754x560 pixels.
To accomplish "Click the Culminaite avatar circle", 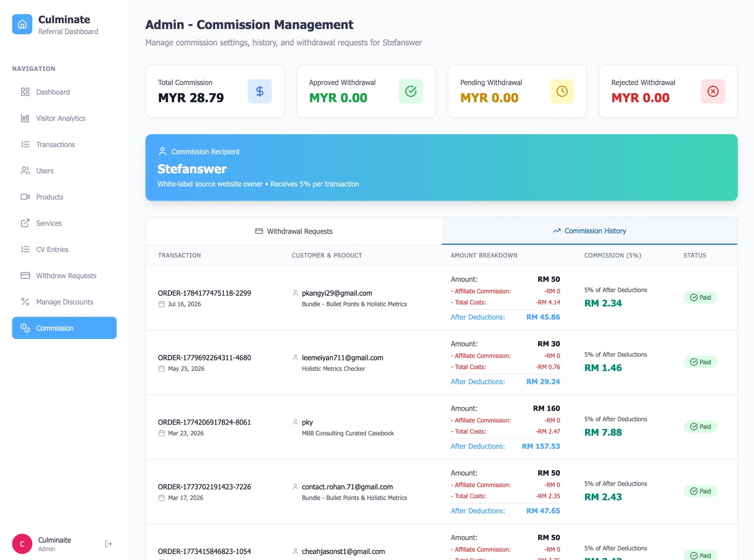I will pos(22,544).
